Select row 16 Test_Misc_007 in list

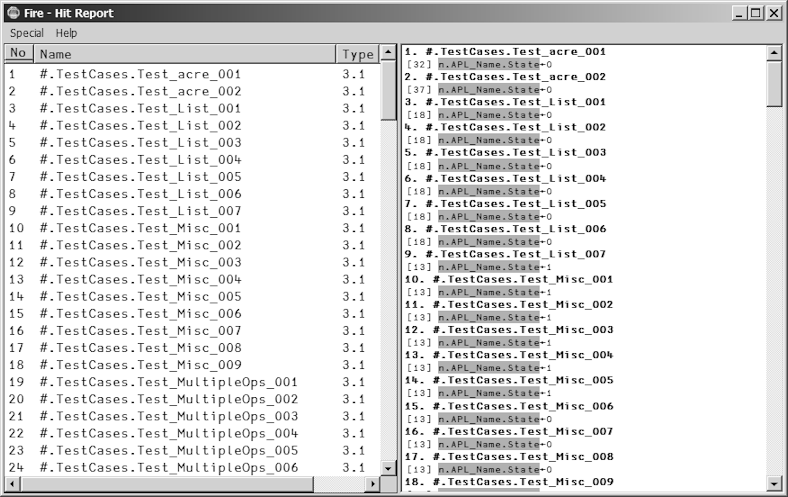(x=192, y=331)
